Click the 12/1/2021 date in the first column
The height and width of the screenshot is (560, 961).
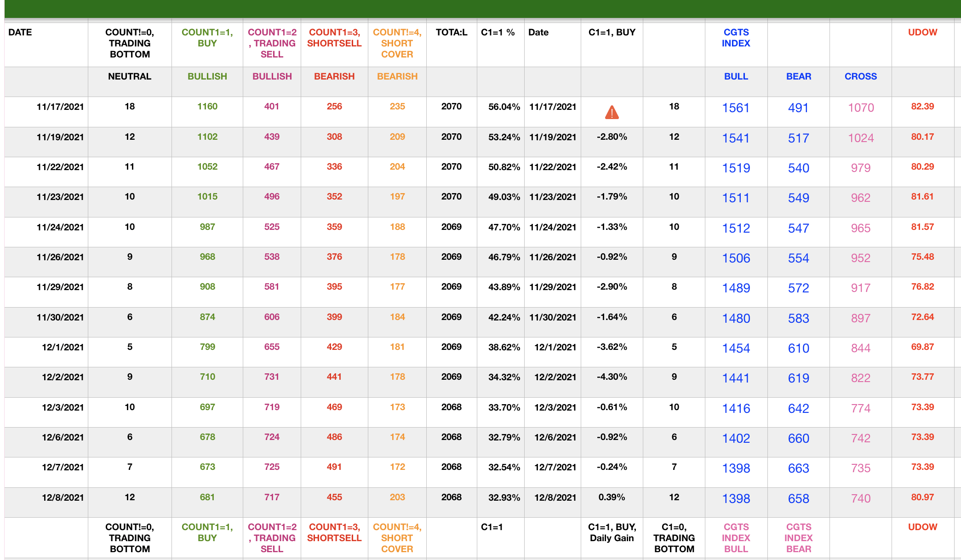pos(63,348)
